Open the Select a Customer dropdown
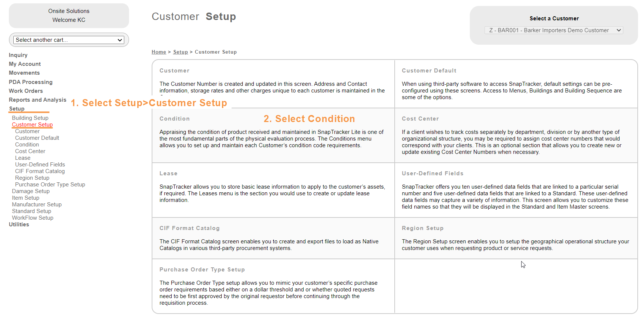 (x=553, y=30)
